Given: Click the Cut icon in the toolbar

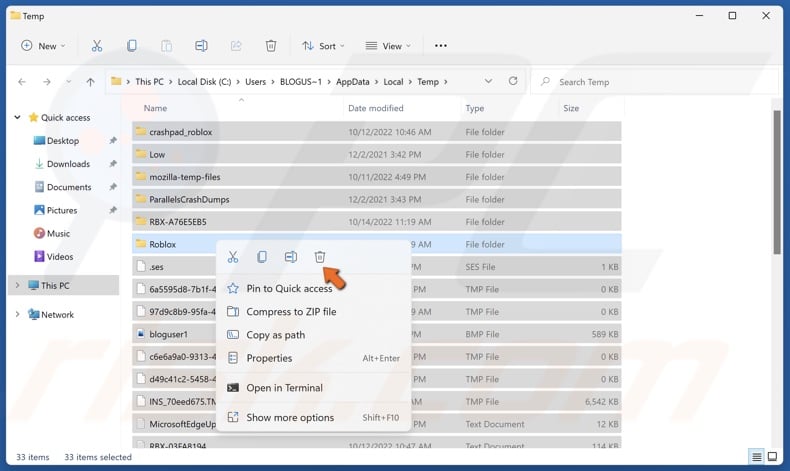Looking at the screenshot, I should tap(97, 46).
